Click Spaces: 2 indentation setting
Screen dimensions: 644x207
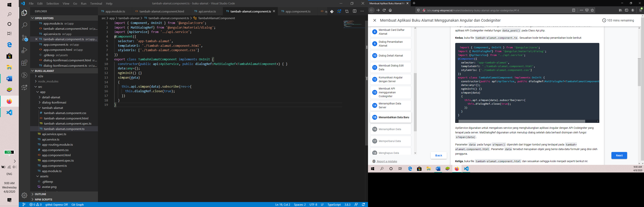[300, 205]
